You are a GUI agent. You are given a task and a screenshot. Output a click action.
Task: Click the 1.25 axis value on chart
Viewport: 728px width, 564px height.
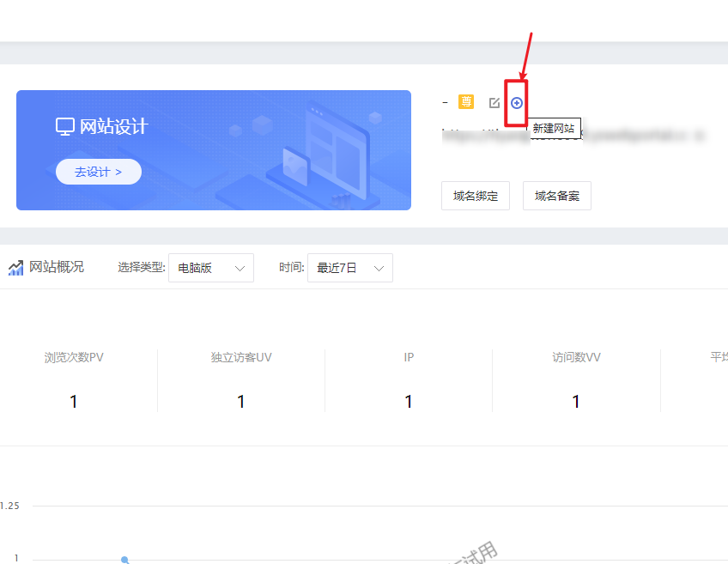coord(9,506)
